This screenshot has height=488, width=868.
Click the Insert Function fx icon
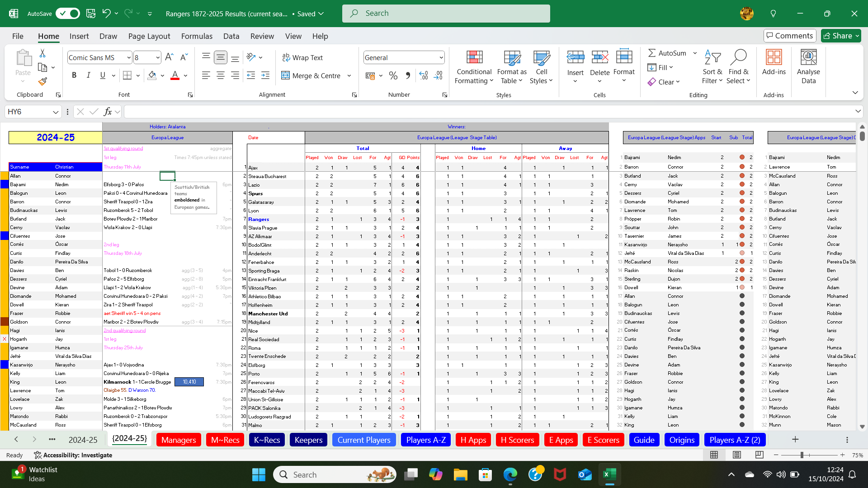tap(108, 112)
